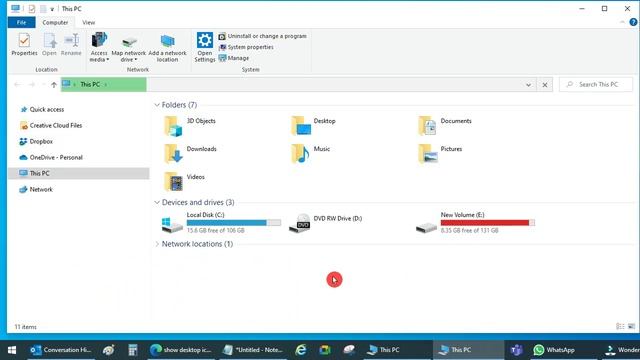Switch to Untitled Notepad taskbar window
This screenshot has height=360, width=640.
click(x=253, y=350)
